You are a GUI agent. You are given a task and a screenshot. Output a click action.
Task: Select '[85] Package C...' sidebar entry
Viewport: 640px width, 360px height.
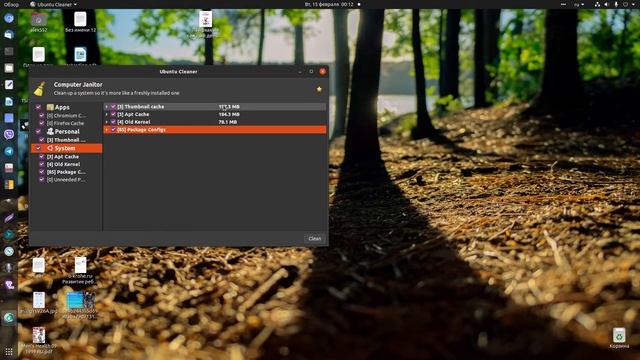pos(66,172)
